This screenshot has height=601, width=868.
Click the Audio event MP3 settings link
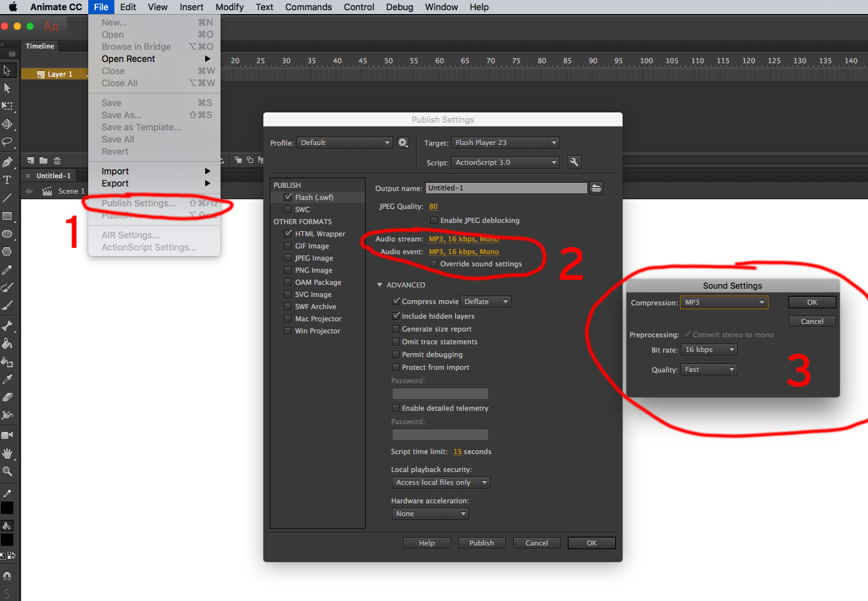click(x=463, y=252)
